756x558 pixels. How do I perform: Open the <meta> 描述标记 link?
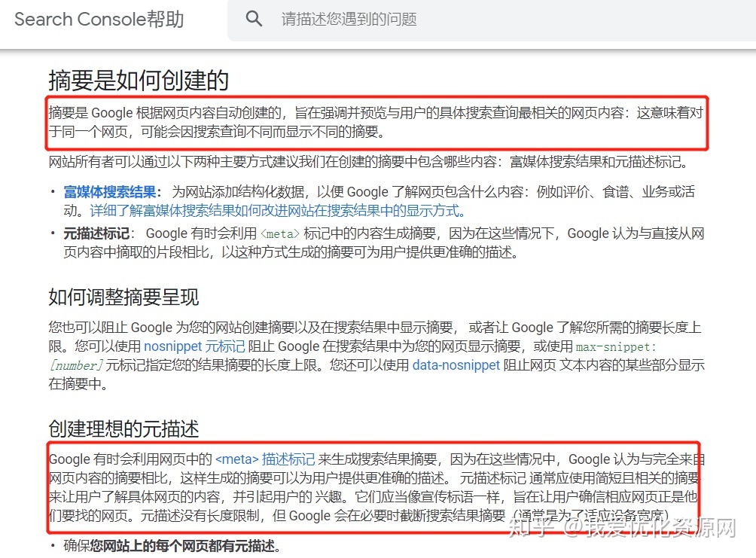coord(265,459)
